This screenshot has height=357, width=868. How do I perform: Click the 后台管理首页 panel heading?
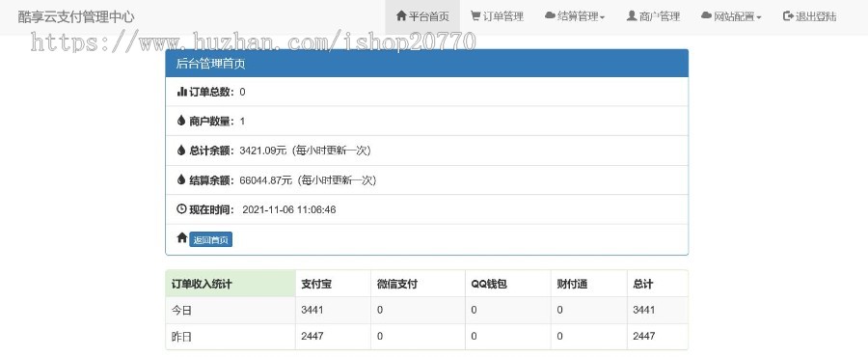pyautogui.click(x=427, y=63)
